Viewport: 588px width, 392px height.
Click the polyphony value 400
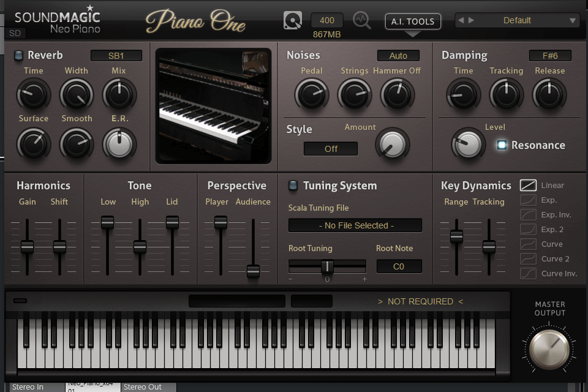327,20
